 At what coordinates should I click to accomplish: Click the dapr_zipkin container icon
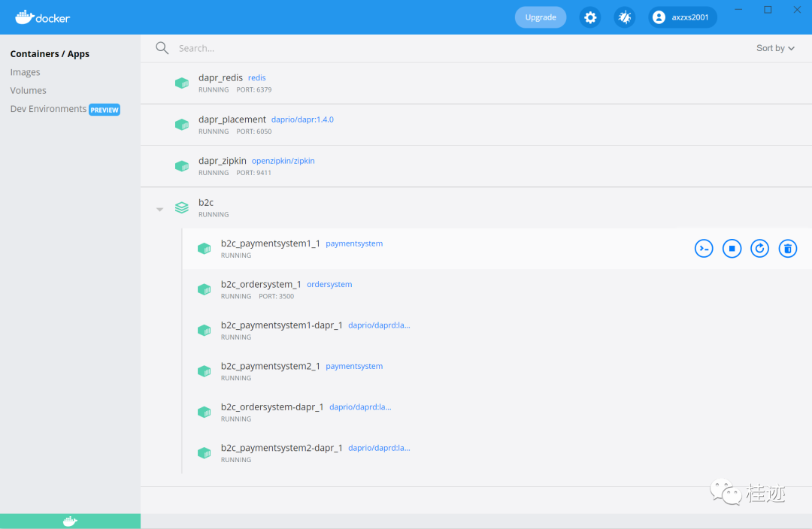(x=182, y=165)
